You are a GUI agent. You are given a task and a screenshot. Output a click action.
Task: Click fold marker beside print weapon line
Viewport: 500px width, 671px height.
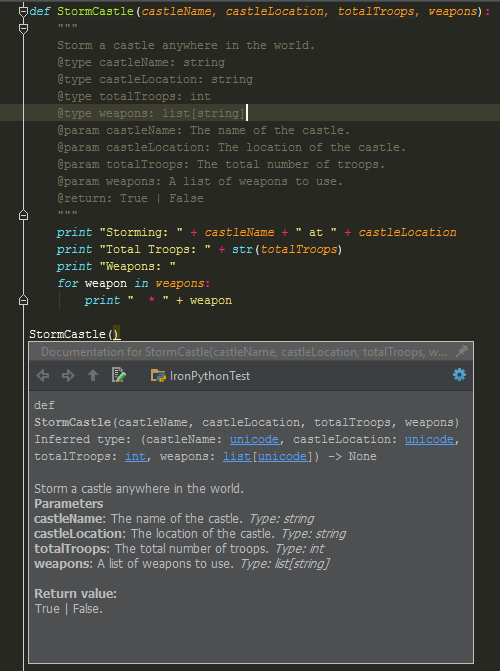click(x=24, y=300)
